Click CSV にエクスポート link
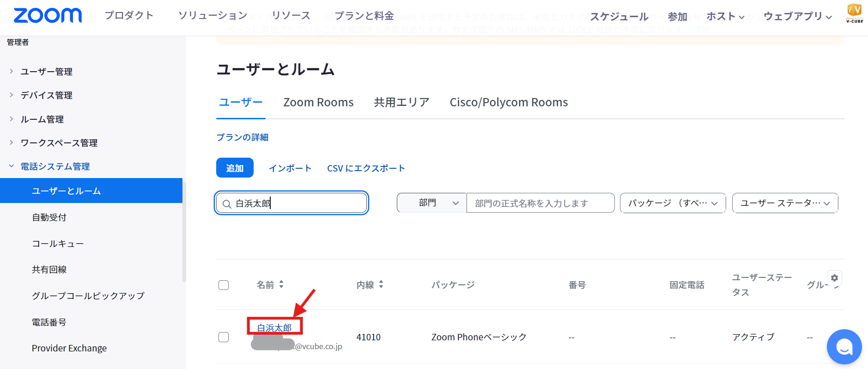This screenshot has width=868, height=369. [366, 168]
